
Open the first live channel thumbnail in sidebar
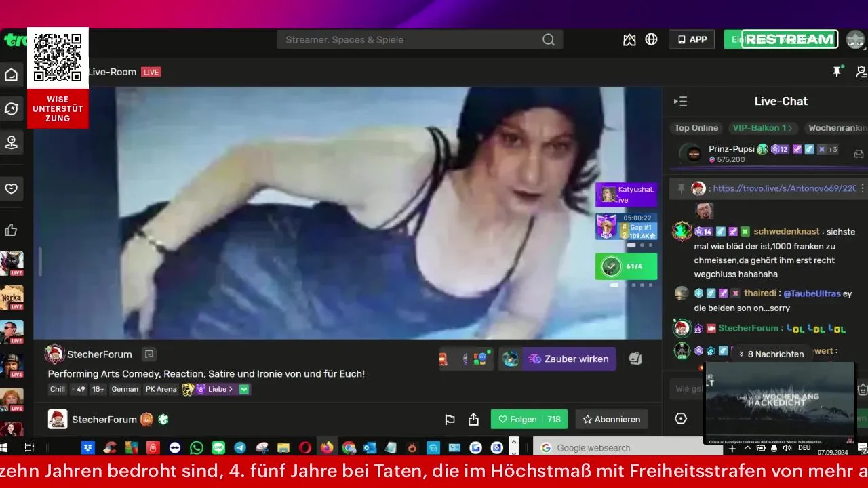pyautogui.click(x=12, y=263)
